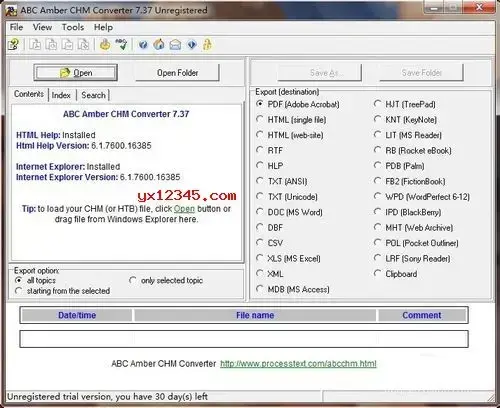Click the green Open link in the tip

pyautogui.click(x=184, y=209)
